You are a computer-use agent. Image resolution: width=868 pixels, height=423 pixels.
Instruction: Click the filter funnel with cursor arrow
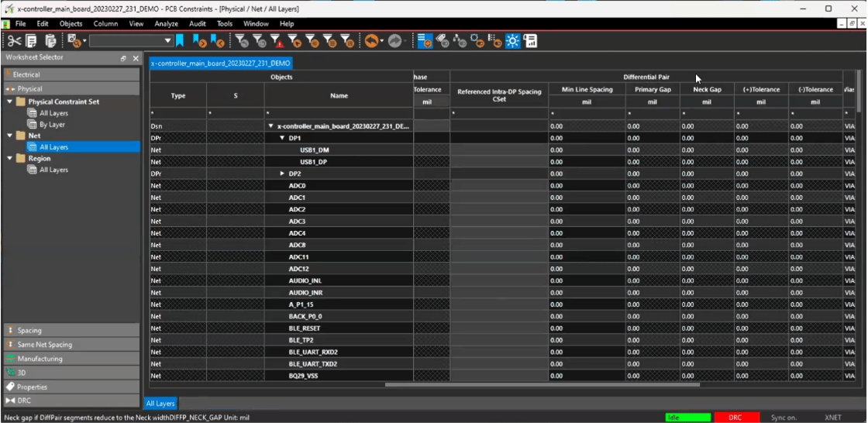[x=294, y=41]
